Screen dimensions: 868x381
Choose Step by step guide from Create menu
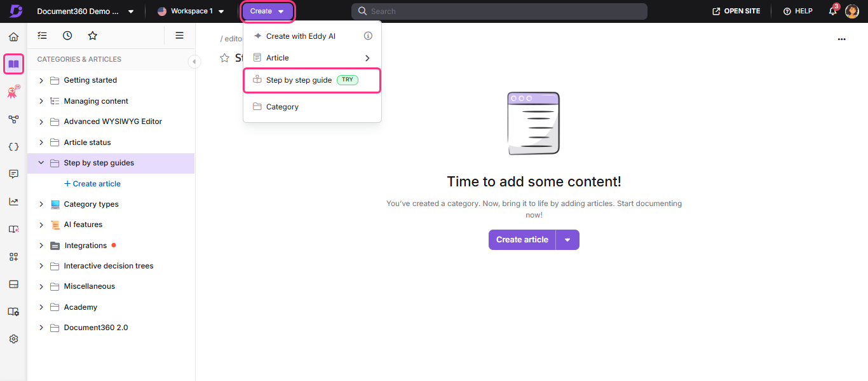coord(299,80)
